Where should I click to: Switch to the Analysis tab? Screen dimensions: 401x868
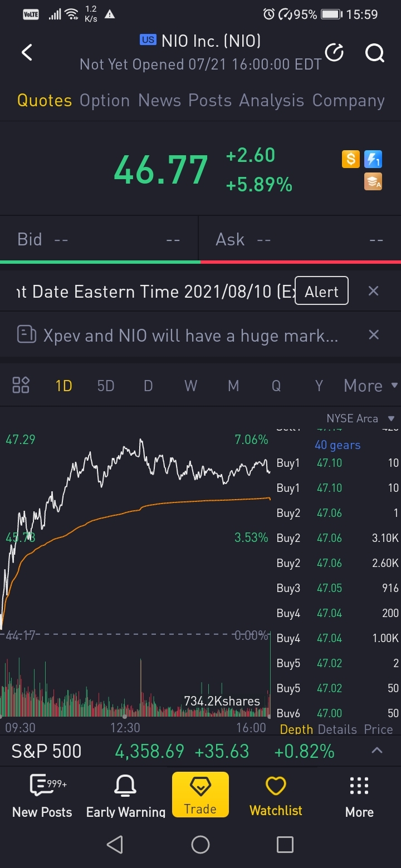272,101
